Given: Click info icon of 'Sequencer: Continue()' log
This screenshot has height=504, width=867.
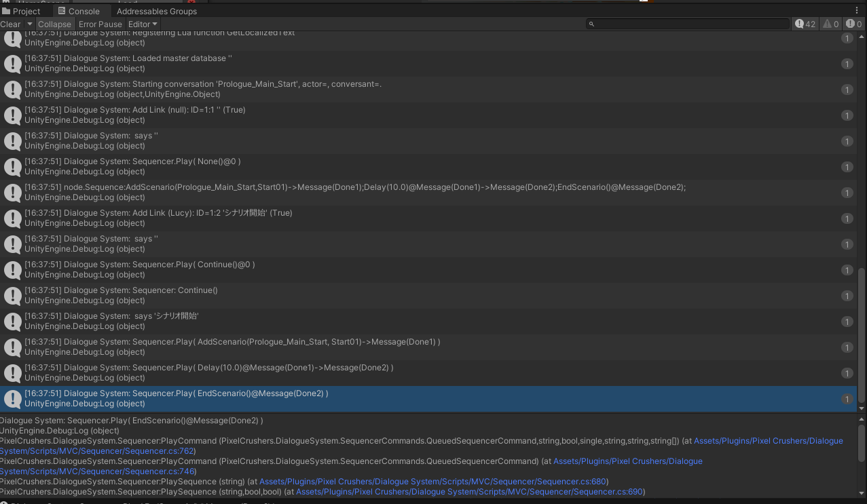Looking at the screenshot, I should click(12, 296).
